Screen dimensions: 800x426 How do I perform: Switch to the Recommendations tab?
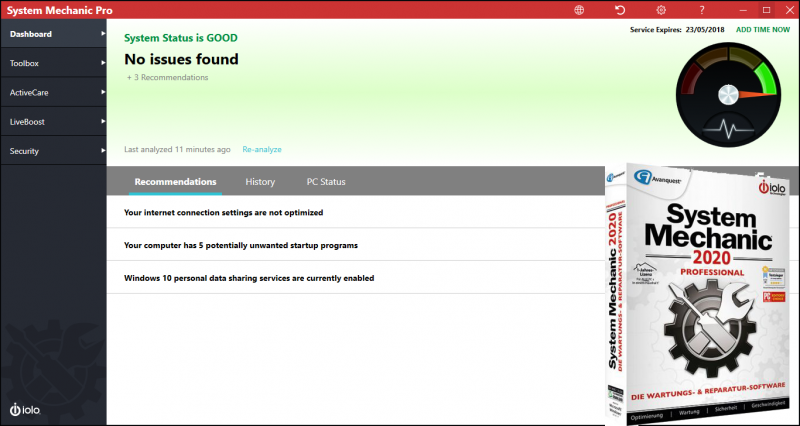[x=175, y=182]
